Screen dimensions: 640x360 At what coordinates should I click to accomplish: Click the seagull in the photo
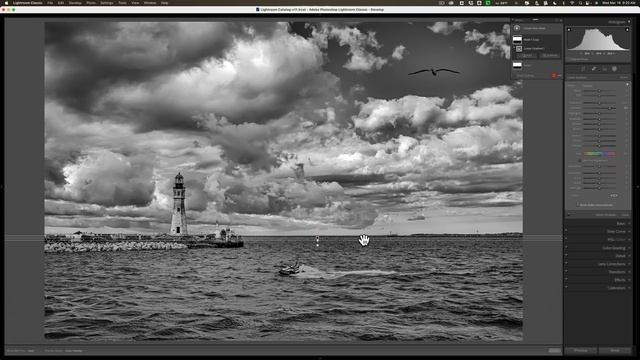(434, 72)
